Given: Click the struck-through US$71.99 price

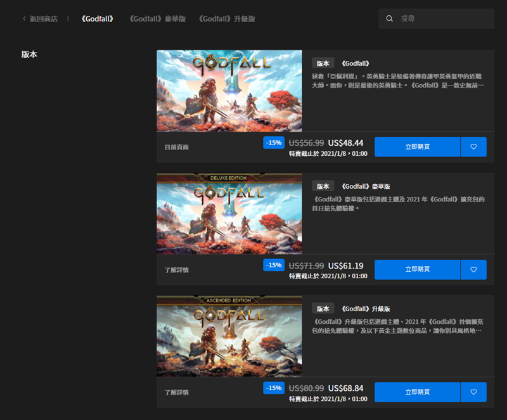Looking at the screenshot, I should 306,266.
